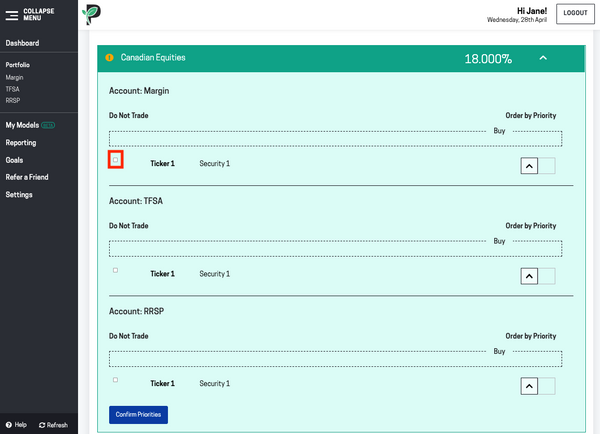Move Ticker 1 up in RRSP priority
The height and width of the screenshot is (434, 600).
(529, 386)
